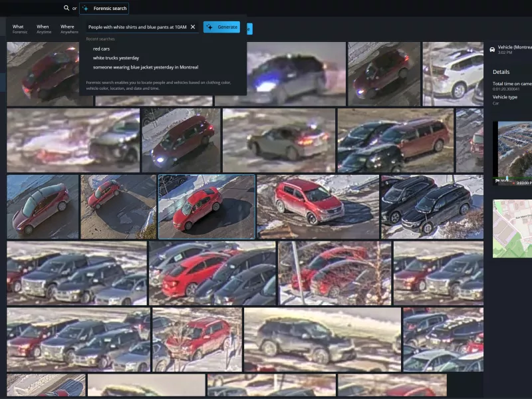Screen dimensions: 532x399
Task: Click the sparkle icon inside the Generate button
Action: [209, 27]
